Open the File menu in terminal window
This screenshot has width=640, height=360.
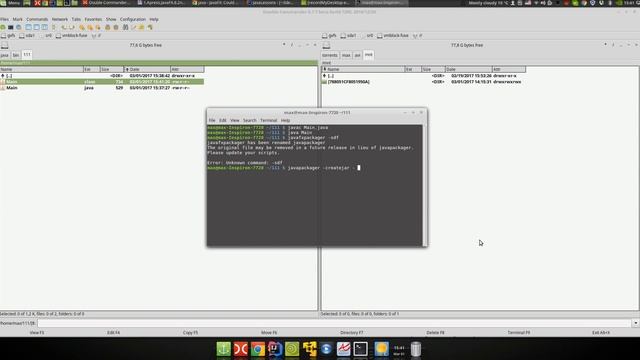(212, 120)
